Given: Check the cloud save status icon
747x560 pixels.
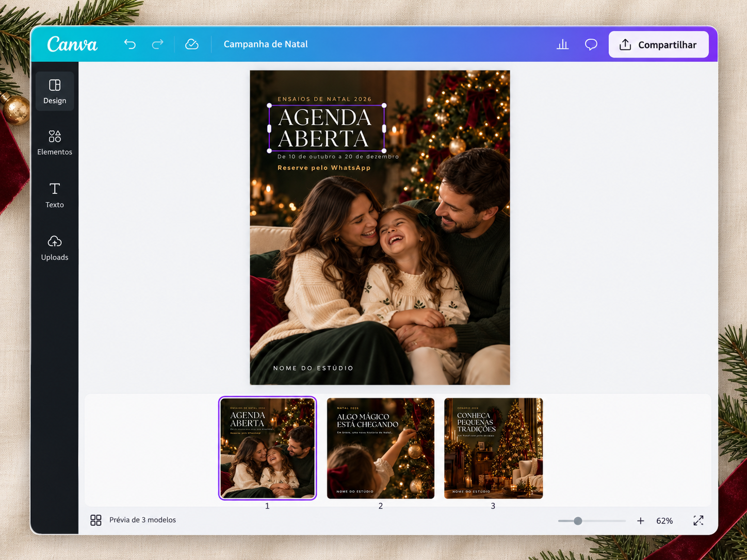Looking at the screenshot, I should click(x=191, y=44).
